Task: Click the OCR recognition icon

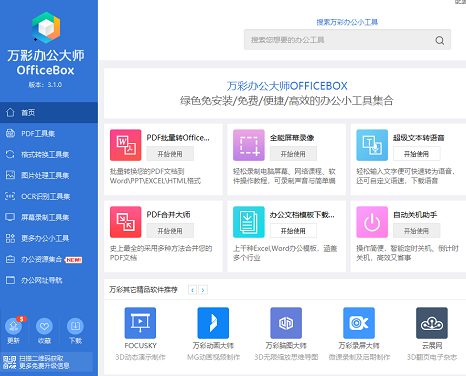Action: pyautogui.click(x=10, y=196)
